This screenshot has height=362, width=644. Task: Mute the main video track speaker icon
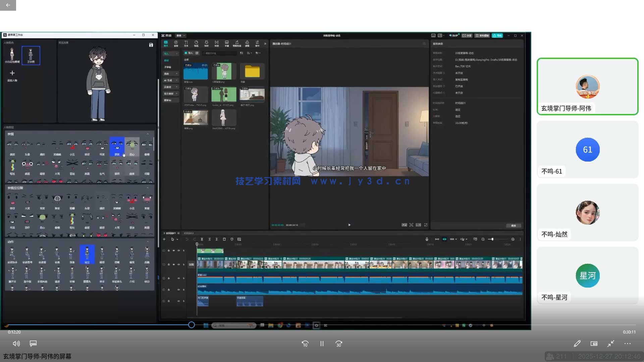(178, 264)
